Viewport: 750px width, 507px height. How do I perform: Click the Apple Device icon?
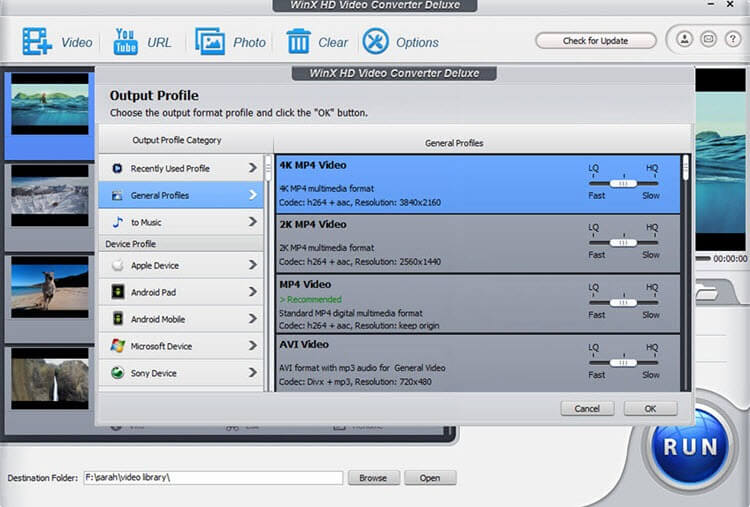tap(117, 265)
